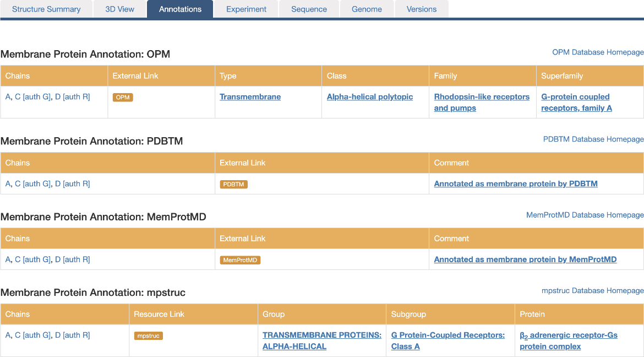The height and width of the screenshot is (357, 644).
Task: Click the orange OPM badge
Action: [123, 98]
